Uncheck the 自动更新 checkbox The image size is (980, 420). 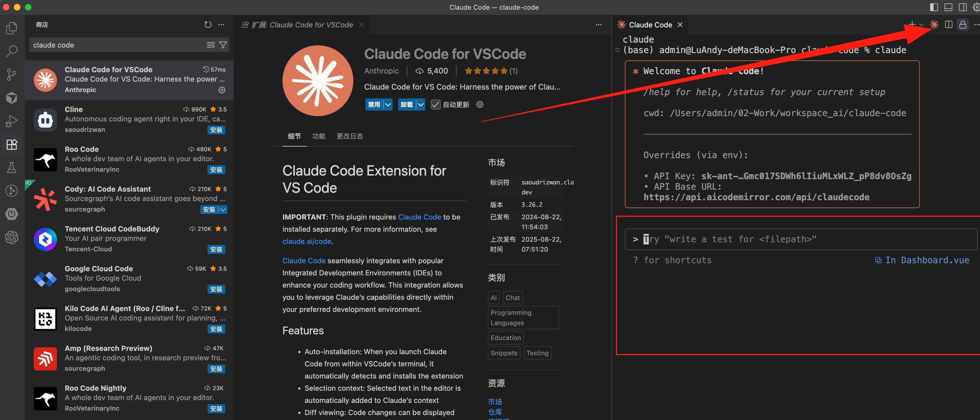point(435,104)
